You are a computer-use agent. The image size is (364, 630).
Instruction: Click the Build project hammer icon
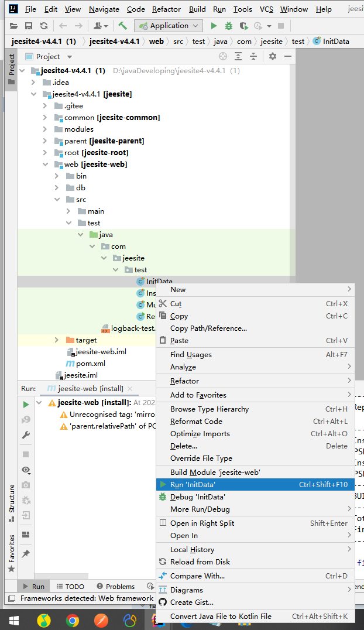[122, 26]
